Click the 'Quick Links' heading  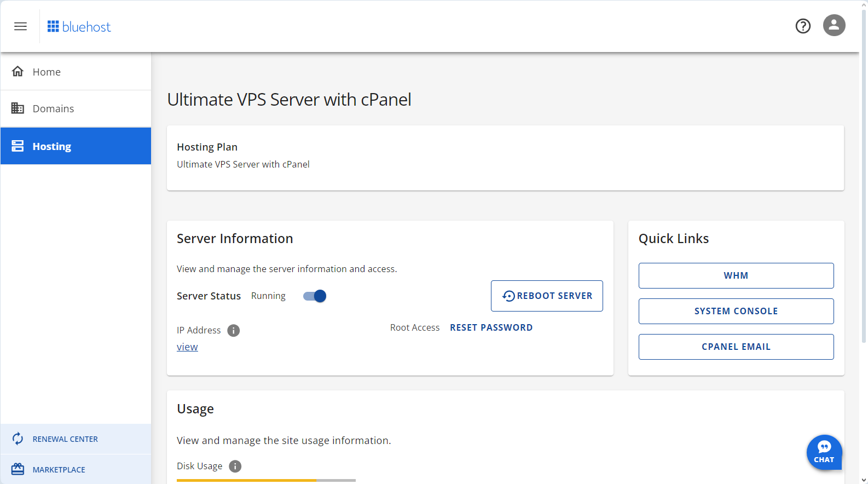pos(674,239)
